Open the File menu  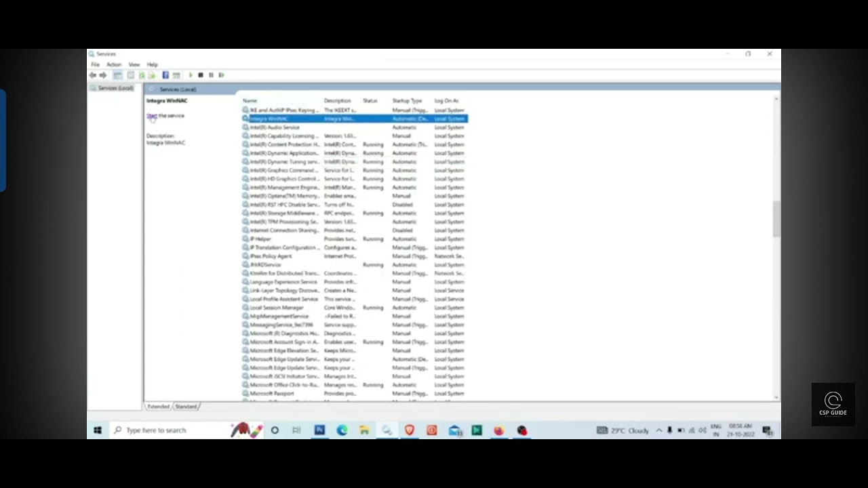coord(96,64)
